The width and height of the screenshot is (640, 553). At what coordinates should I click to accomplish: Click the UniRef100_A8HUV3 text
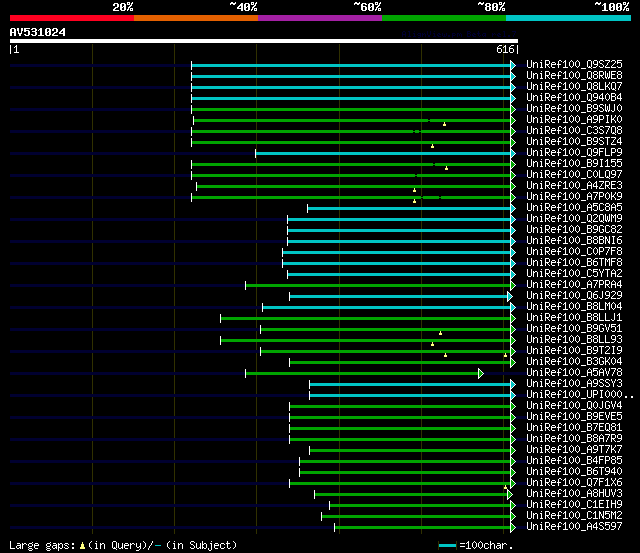coord(574,494)
